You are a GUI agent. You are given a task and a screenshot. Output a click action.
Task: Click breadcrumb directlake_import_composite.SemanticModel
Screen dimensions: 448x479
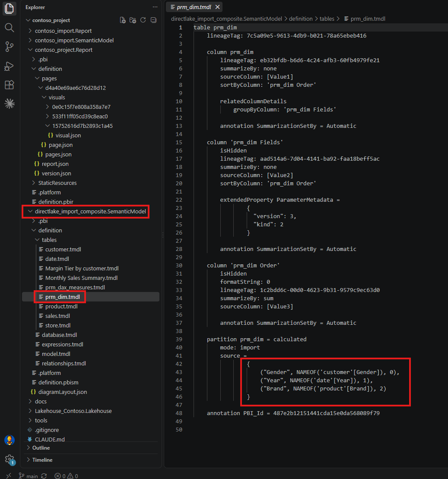click(226, 19)
